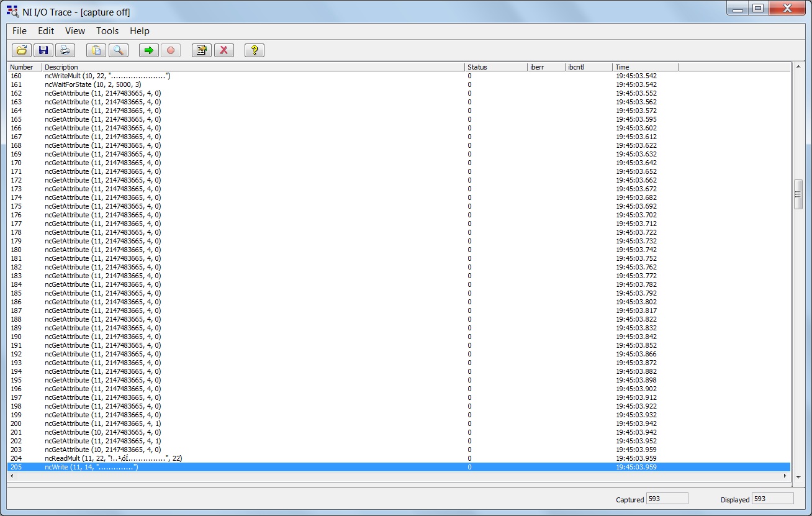Click time 19:45:03.817 in row 187
Viewport: 812px width, 516px height.
[x=636, y=310]
